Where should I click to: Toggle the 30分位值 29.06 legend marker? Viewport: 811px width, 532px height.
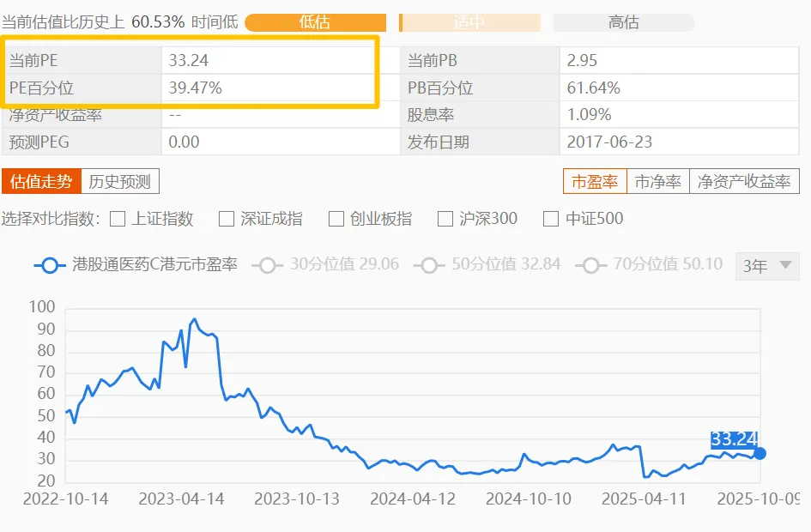click(x=267, y=265)
